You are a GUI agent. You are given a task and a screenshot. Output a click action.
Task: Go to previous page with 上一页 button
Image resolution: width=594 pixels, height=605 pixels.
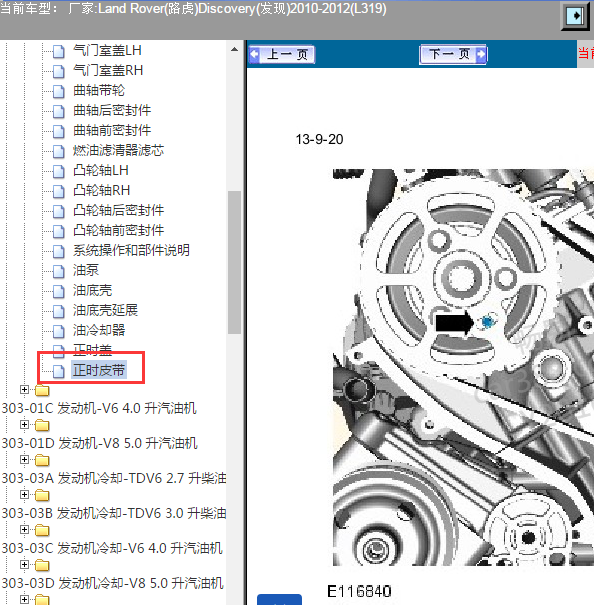[282, 54]
